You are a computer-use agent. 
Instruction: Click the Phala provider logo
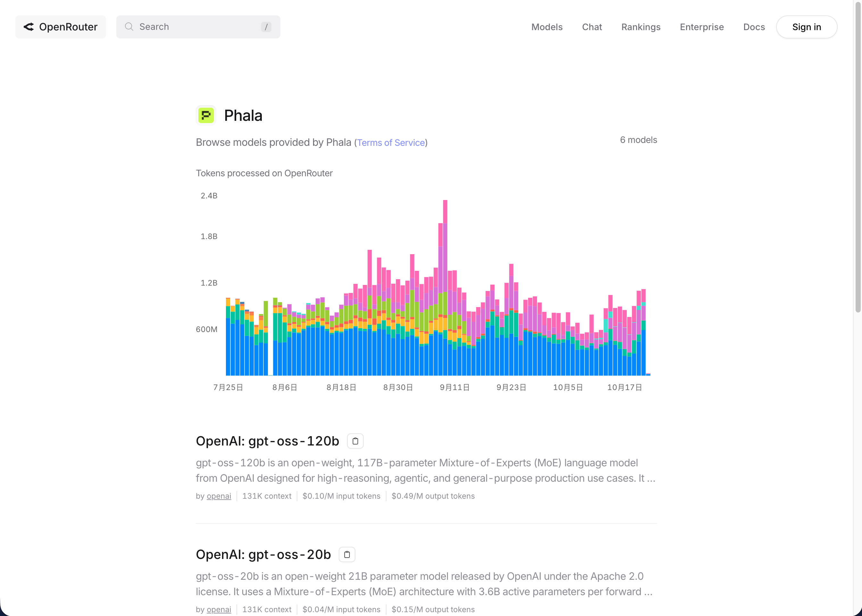(x=206, y=115)
